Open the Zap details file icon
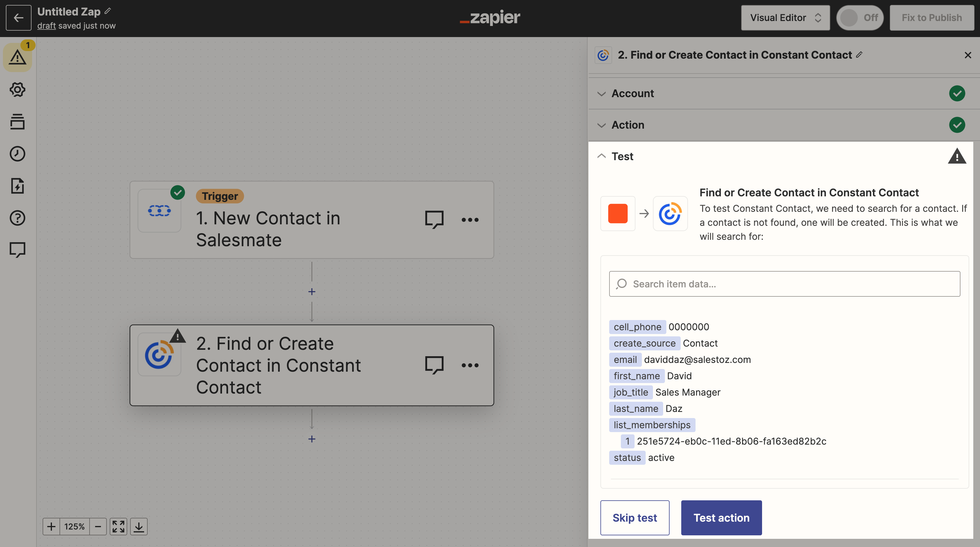980x547 pixels. click(x=18, y=186)
